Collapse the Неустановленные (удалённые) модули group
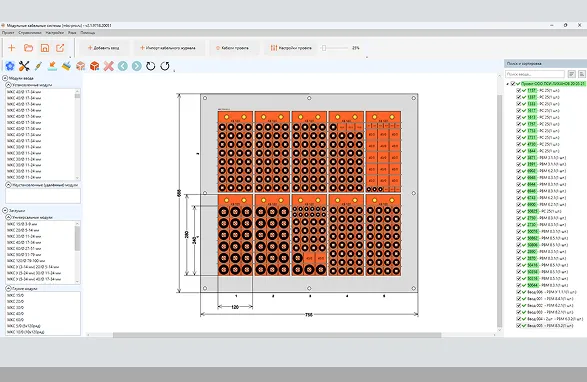This screenshot has width=587, height=382. coord(8,185)
